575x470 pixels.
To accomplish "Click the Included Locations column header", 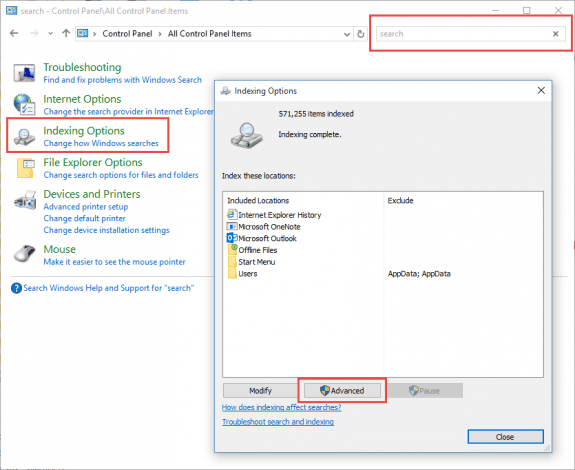I will tap(258, 201).
